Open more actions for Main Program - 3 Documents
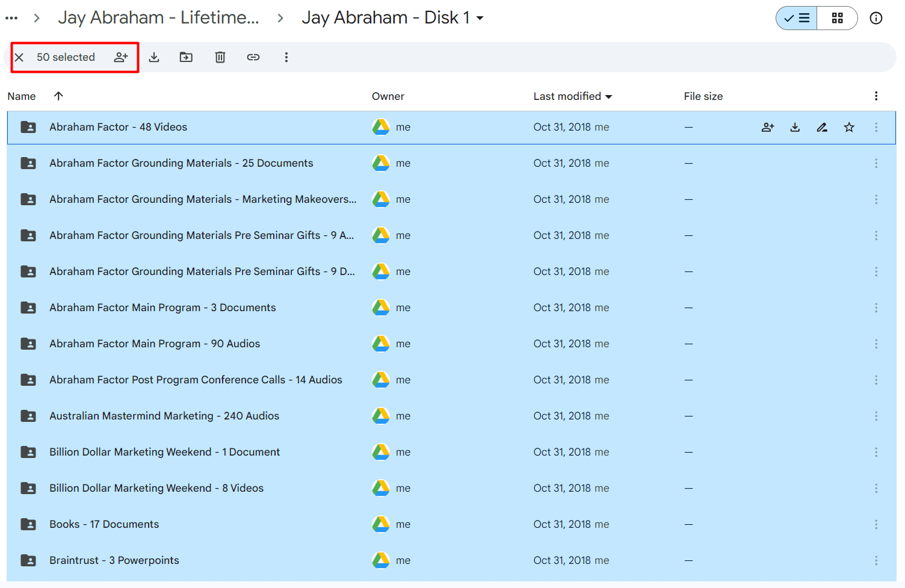 pos(876,308)
